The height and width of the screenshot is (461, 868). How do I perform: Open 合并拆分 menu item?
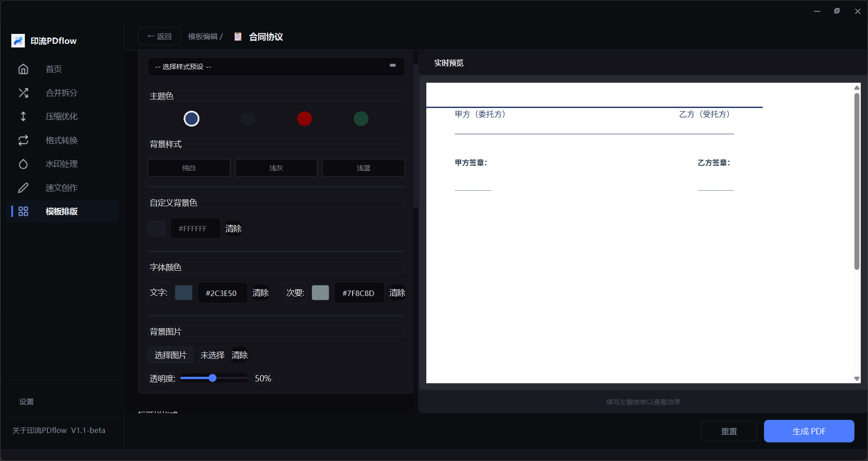point(62,93)
